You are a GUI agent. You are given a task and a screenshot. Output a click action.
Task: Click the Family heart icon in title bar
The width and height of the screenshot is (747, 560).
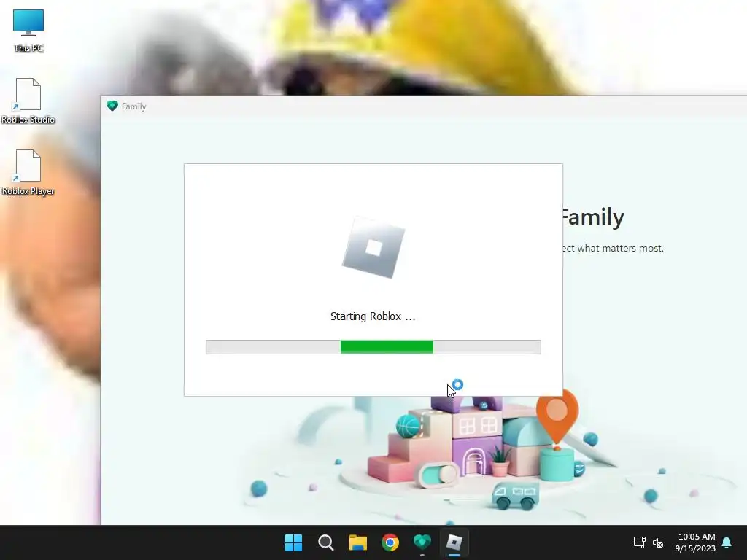point(112,106)
